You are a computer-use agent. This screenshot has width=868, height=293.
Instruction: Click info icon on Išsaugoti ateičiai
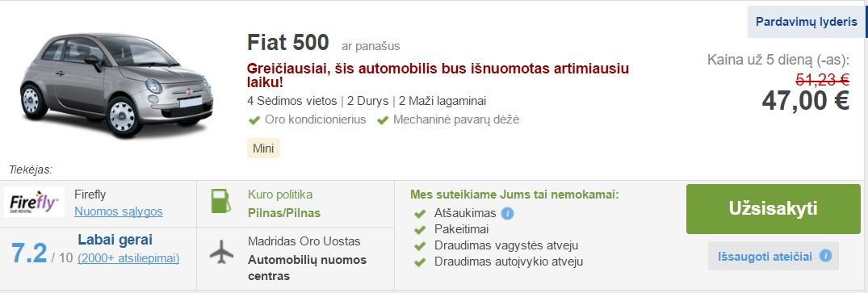click(x=825, y=256)
